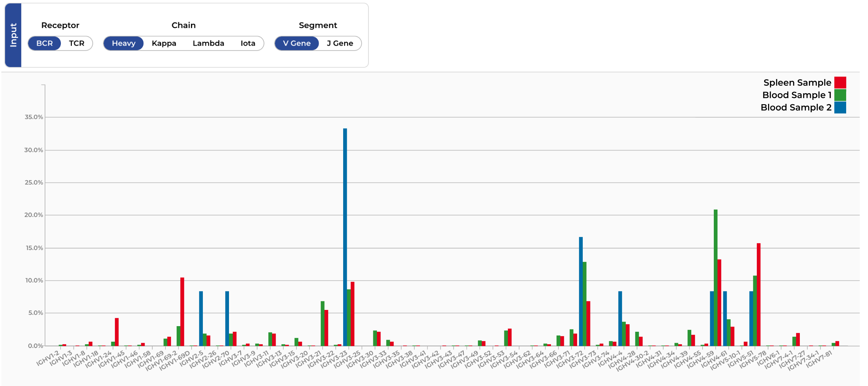Screen dimensions: 868x386
Task: Click the Segment heading label
Action: [x=318, y=25]
